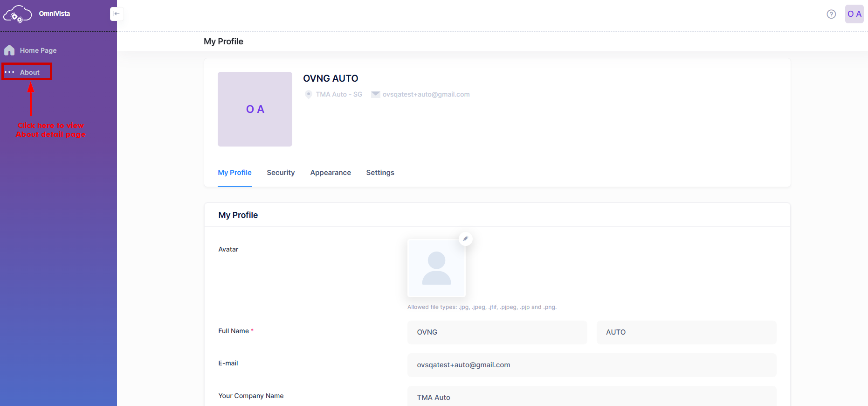The width and height of the screenshot is (868, 406).
Task: Open the OA user avatar menu
Action: click(854, 14)
